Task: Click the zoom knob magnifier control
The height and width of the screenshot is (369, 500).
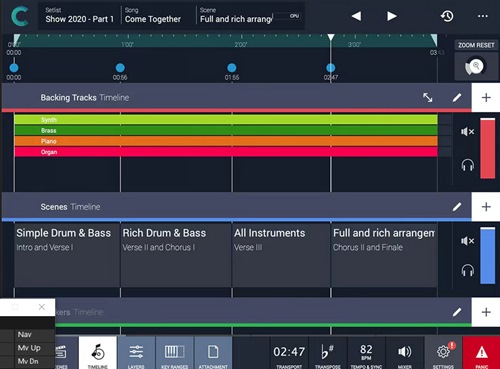Action: [x=476, y=66]
